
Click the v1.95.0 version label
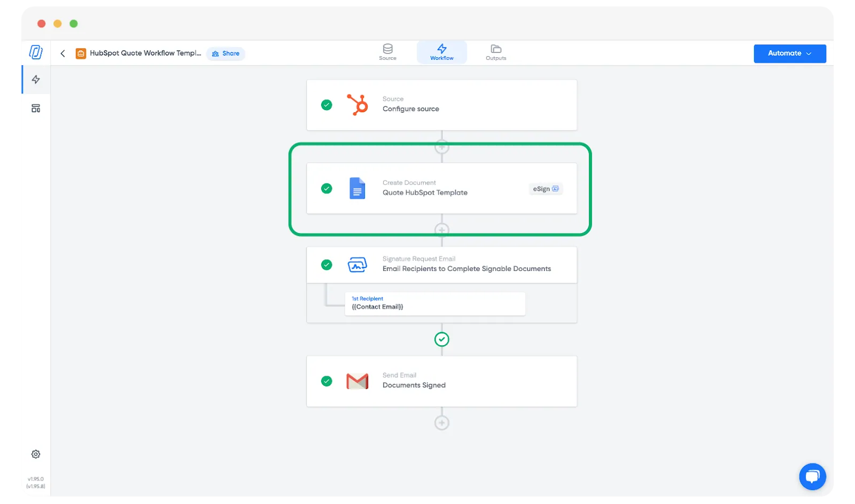[x=36, y=479]
